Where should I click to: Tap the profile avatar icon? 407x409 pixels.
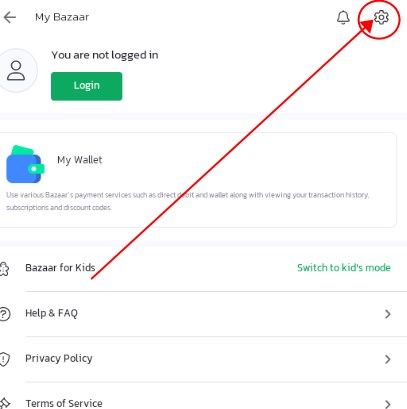16,70
